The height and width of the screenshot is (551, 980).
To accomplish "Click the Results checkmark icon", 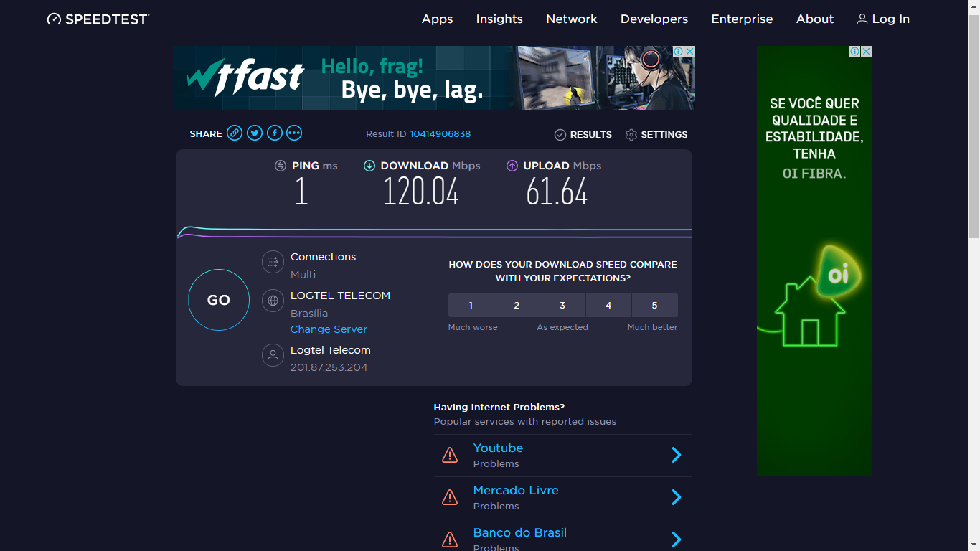I will click(x=560, y=135).
